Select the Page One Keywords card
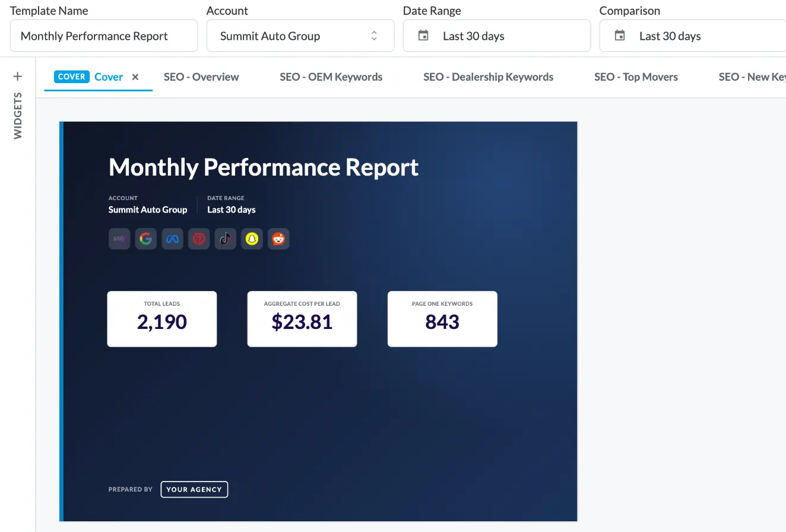The height and width of the screenshot is (532, 786). [x=442, y=319]
